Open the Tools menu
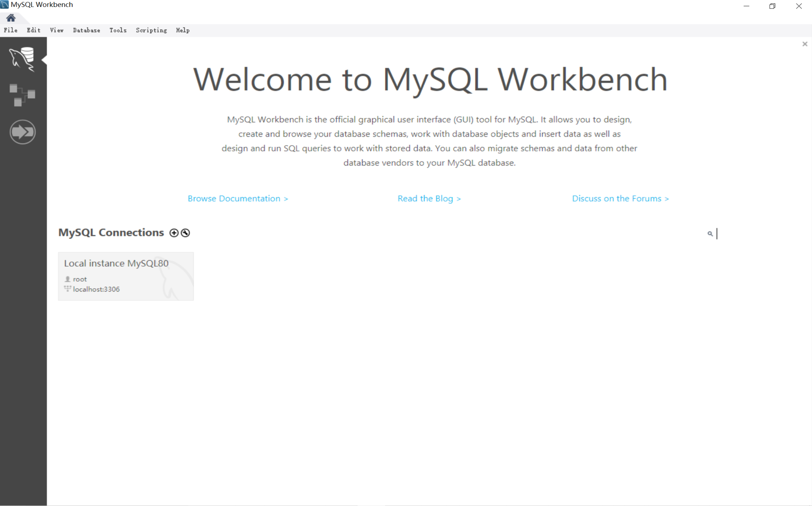 point(118,30)
